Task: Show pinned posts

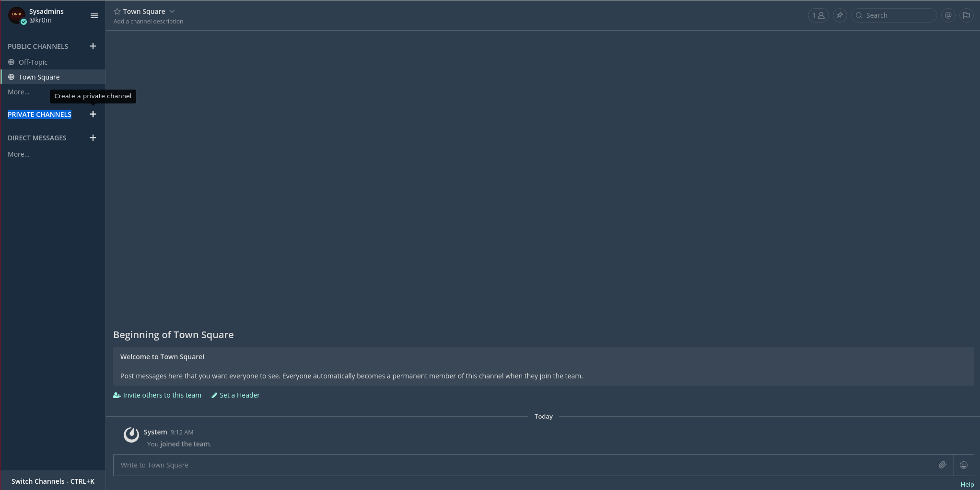Action: (840, 15)
